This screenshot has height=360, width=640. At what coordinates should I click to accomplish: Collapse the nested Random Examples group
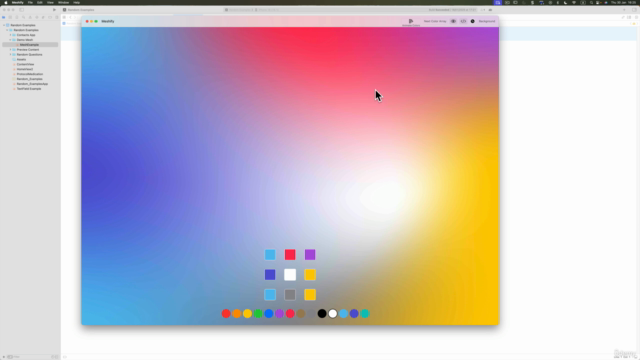click(7, 30)
